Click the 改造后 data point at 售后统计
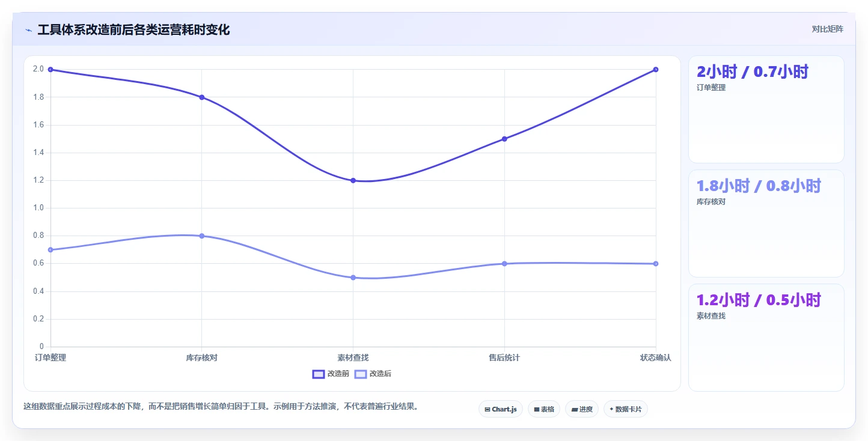The width and height of the screenshot is (868, 441). coord(504,264)
